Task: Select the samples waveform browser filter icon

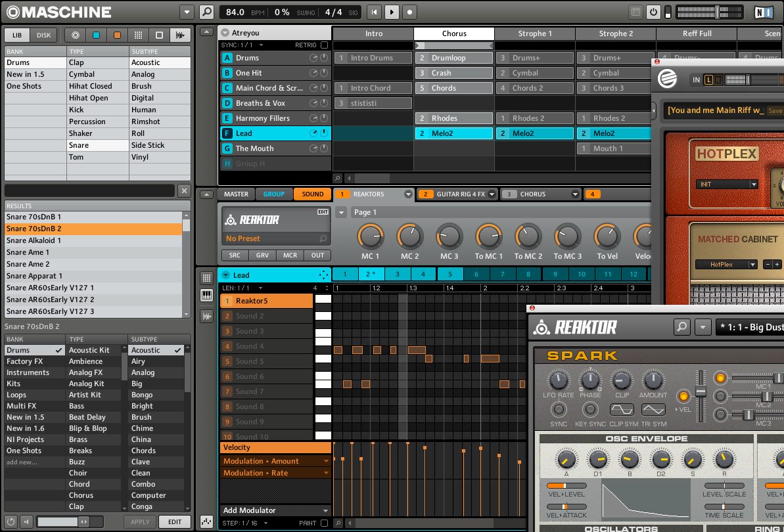Action: click(180, 35)
